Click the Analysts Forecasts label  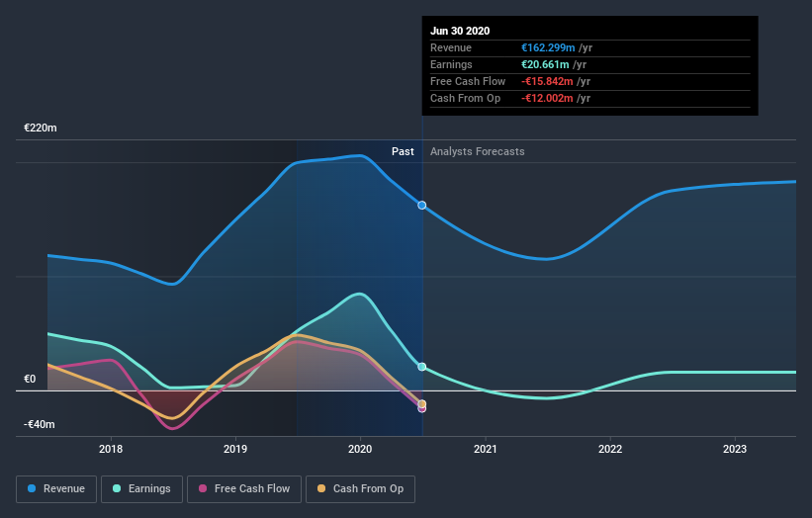tap(478, 151)
